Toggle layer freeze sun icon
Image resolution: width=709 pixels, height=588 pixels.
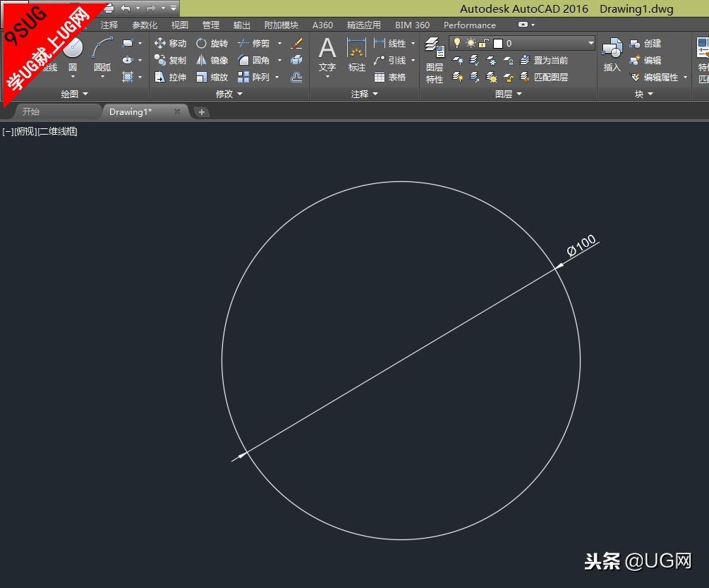tap(470, 43)
